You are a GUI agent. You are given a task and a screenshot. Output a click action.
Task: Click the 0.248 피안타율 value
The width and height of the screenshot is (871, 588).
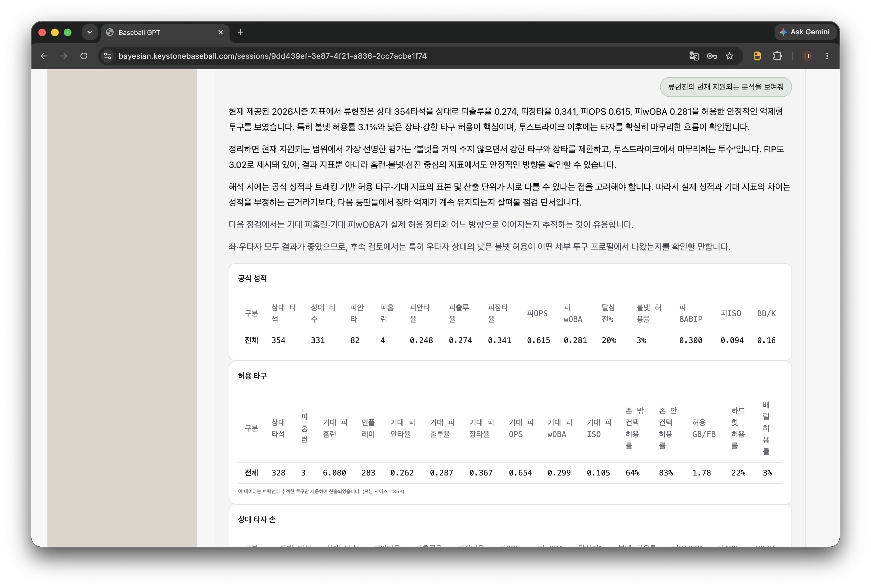click(421, 340)
